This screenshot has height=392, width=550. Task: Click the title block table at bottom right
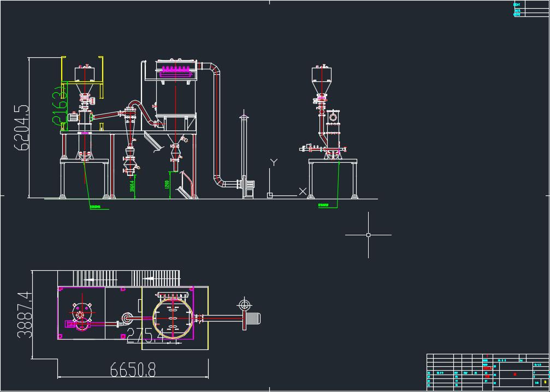click(x=487, y=371)
